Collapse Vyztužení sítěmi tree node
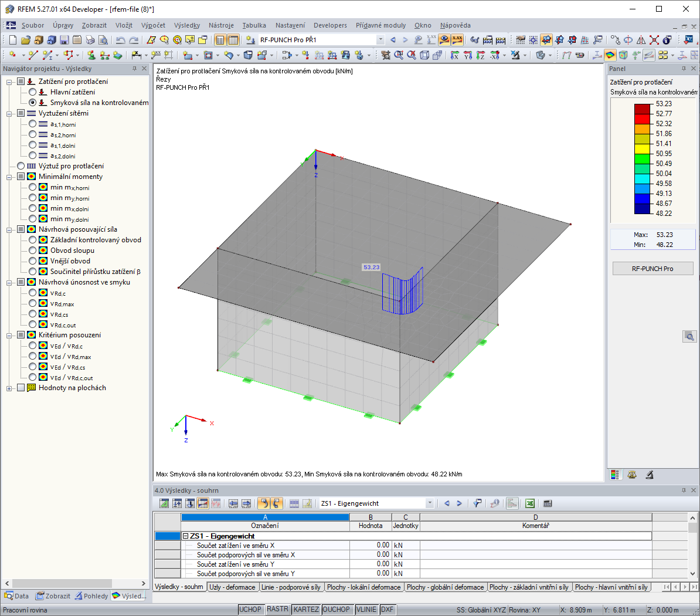Image resolution: width=700 pixels, height=616 pixels. [x=9, y=113]
